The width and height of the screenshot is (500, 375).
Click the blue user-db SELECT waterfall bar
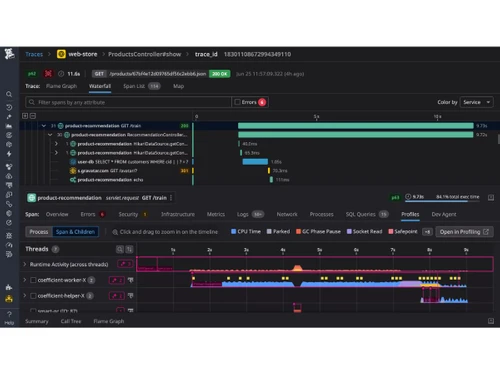(255, 162)
